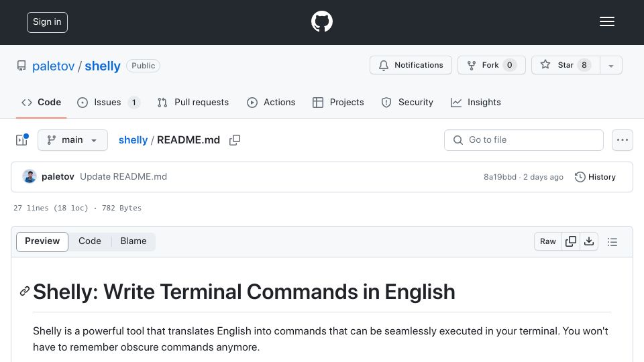Viewport: 644px width, 362px height.
Task: Click README.md filename in breadcrumb
Action: [189, 140]
